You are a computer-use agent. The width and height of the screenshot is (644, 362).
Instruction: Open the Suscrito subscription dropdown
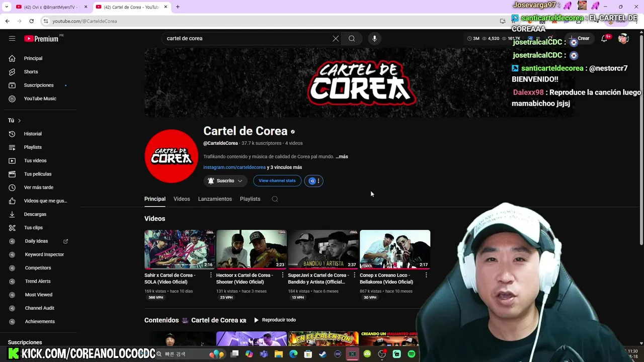tap(225, 180)
